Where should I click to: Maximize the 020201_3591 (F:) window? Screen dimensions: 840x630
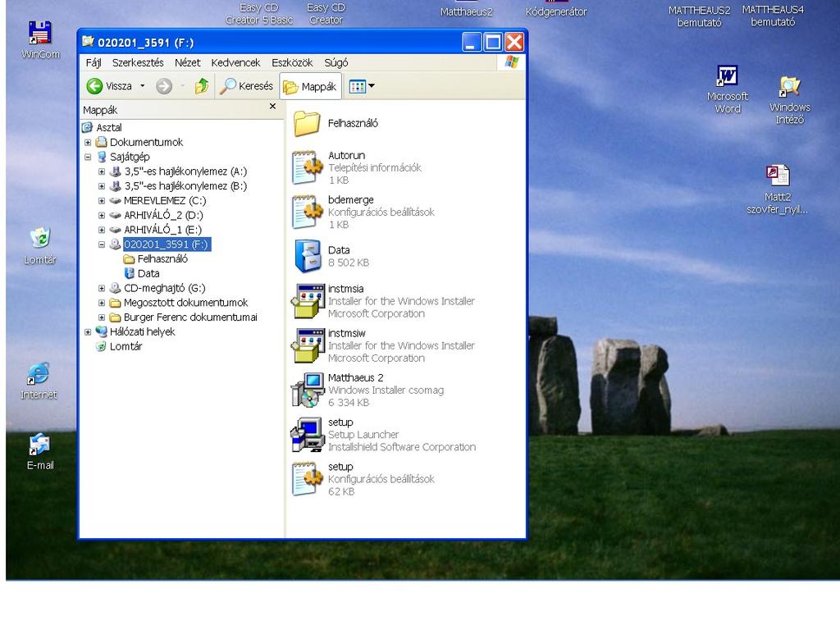tap(493, 42)
